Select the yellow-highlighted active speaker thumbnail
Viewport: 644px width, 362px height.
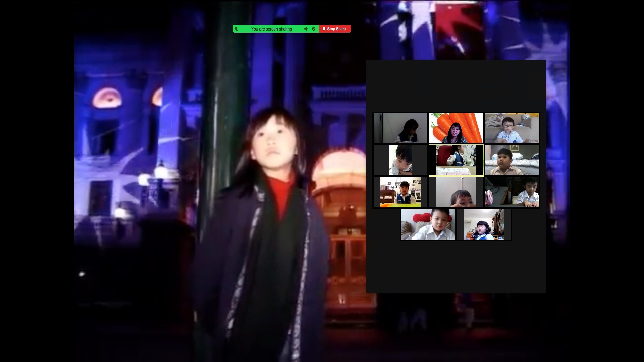click(x=456, y=160)
